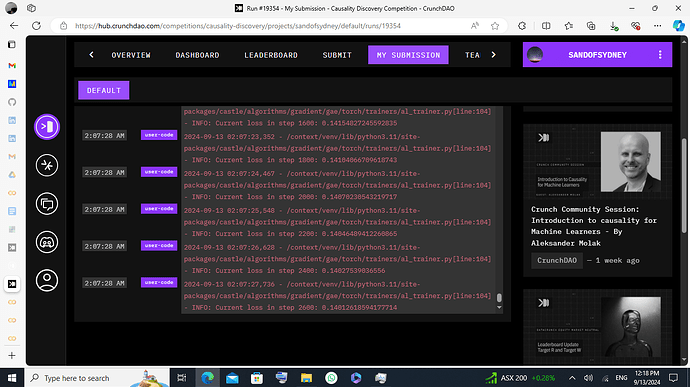Screen dimensions: 690x387
Task: Click the CrunchDAO author tag
Action: [557, 261]
